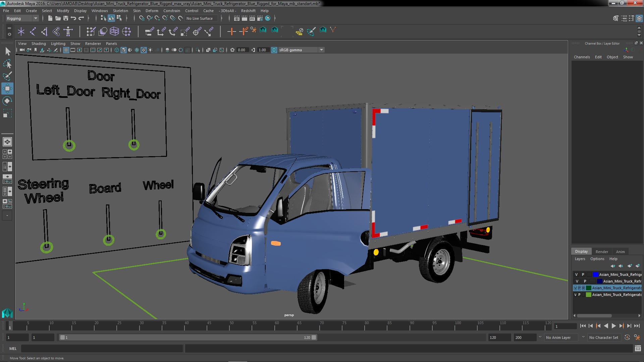Image resolution: width=644 pixels, height=362 pixels.
Task: Open the Skeleton menu
Action: click(120, 11)
